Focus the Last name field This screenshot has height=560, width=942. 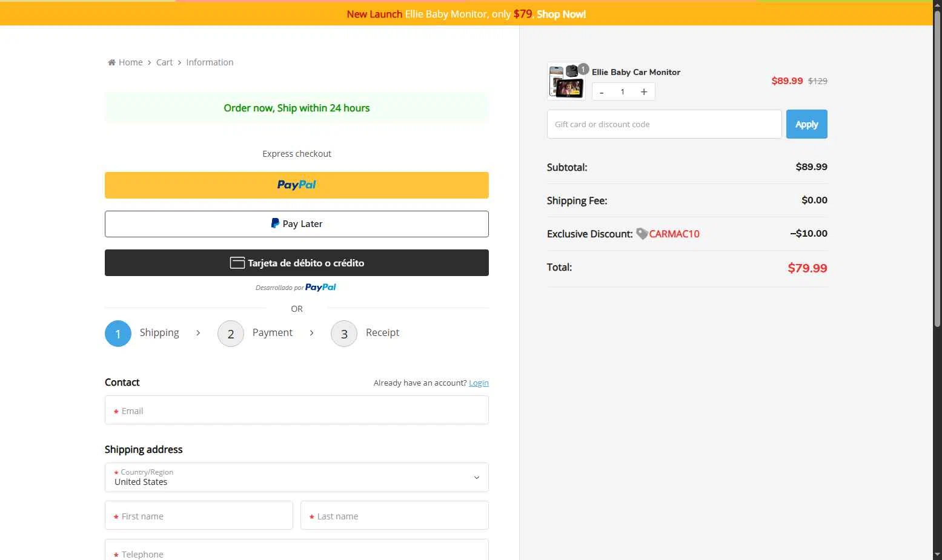394,515
